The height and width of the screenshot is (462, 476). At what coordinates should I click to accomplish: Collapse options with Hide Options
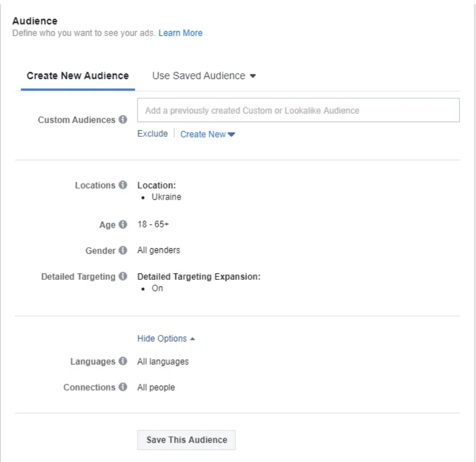pyautogui.click(x=166, y=339)
